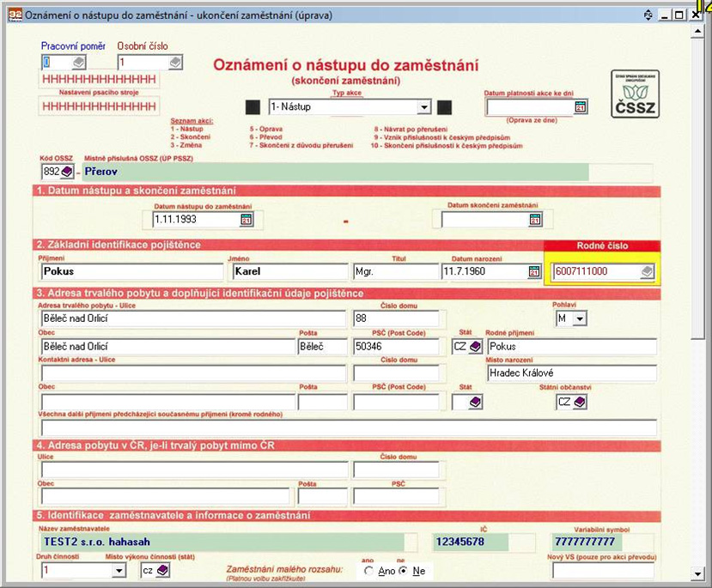Click the Obec field in section 4
This screenshot has width=712, height=588.
click(165, 496)
